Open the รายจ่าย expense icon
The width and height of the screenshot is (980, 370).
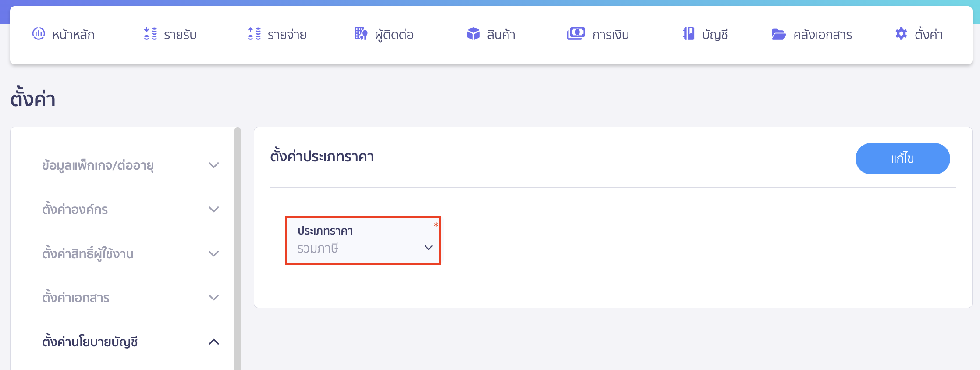click(253, 34)
